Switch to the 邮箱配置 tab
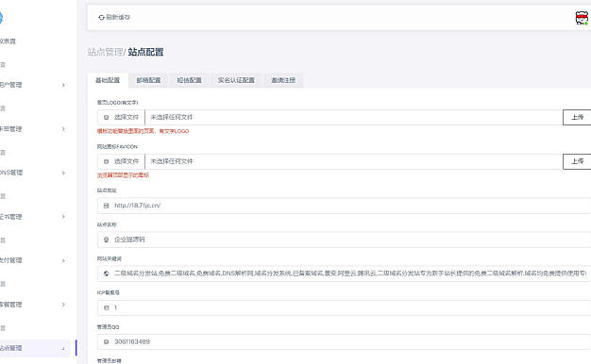 pyautogui.click(x=148, y=80)
